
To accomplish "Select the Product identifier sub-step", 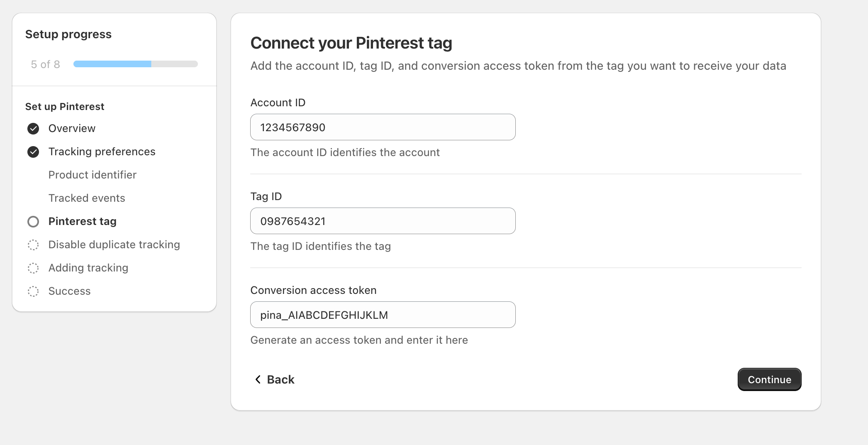I will coord(92,175).
